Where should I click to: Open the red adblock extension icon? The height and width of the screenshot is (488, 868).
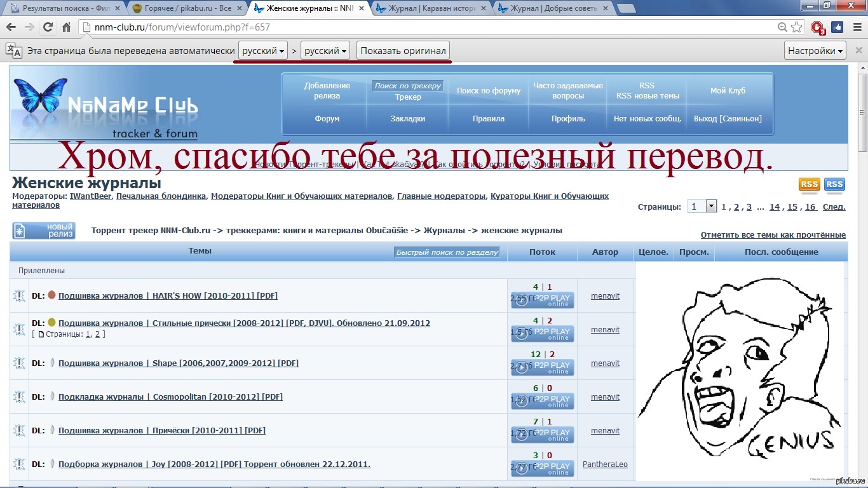[818, 27]
